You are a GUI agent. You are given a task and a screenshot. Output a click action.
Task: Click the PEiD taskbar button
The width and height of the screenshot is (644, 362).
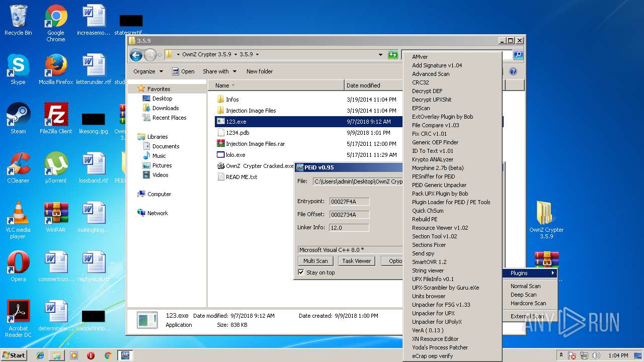coord(125,355)
